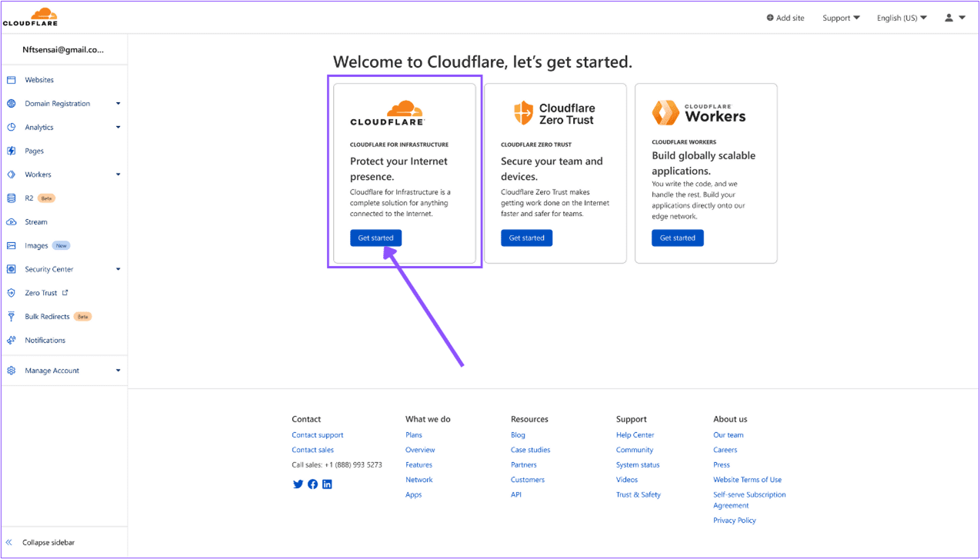
Task: Open the Contact sales link
Action: [313, 450]
